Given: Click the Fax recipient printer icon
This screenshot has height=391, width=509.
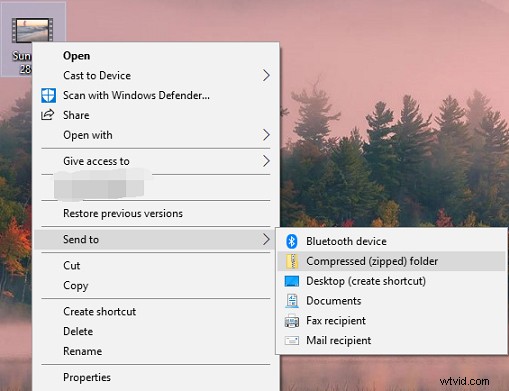Looking at the screenshot, I should pos(292,321).
